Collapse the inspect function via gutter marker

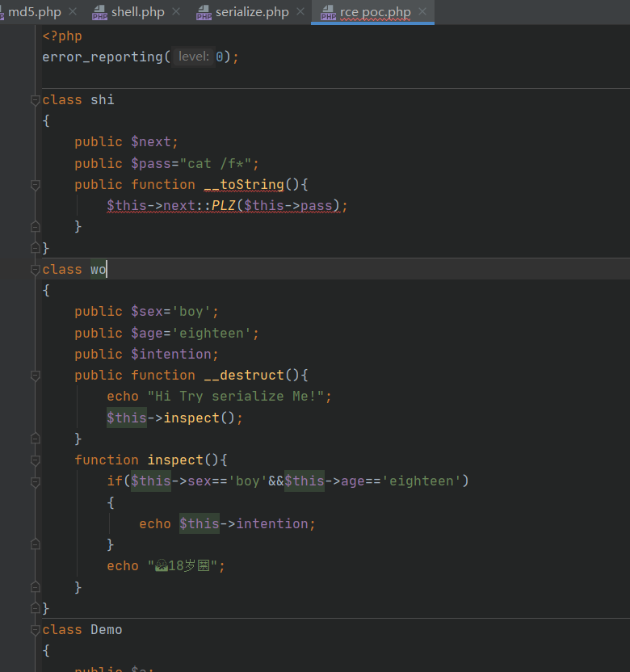coord(35,460)
